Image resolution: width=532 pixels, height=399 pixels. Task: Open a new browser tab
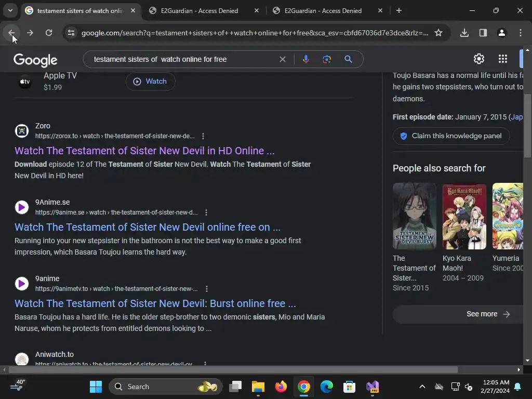point(399,10)
